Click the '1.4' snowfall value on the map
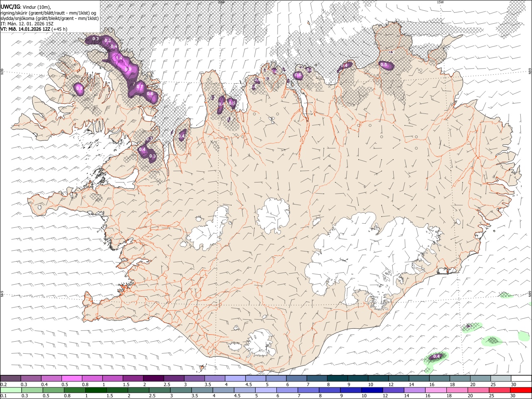 118,57
